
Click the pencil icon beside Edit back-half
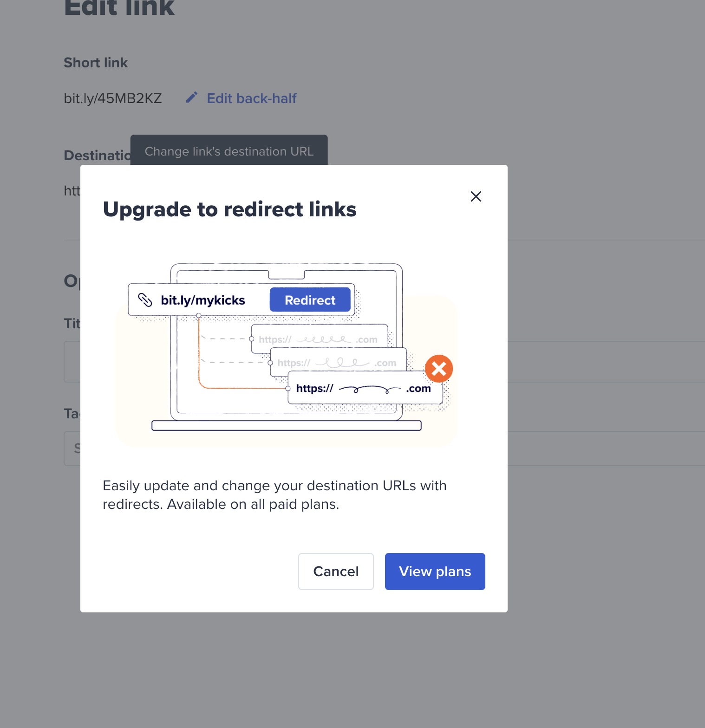[x=192, y=97]
